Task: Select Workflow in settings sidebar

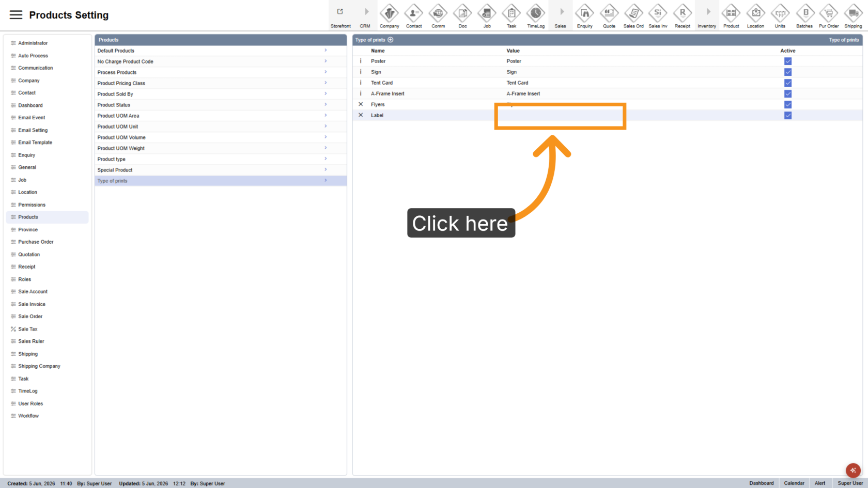Action: tap(47, 416)
